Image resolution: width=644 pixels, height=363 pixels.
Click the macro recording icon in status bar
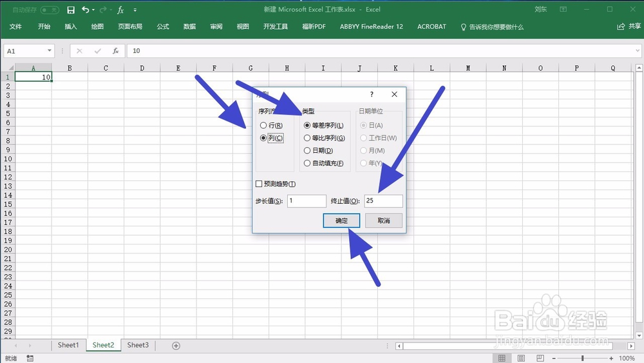click(x=30, y=358)
